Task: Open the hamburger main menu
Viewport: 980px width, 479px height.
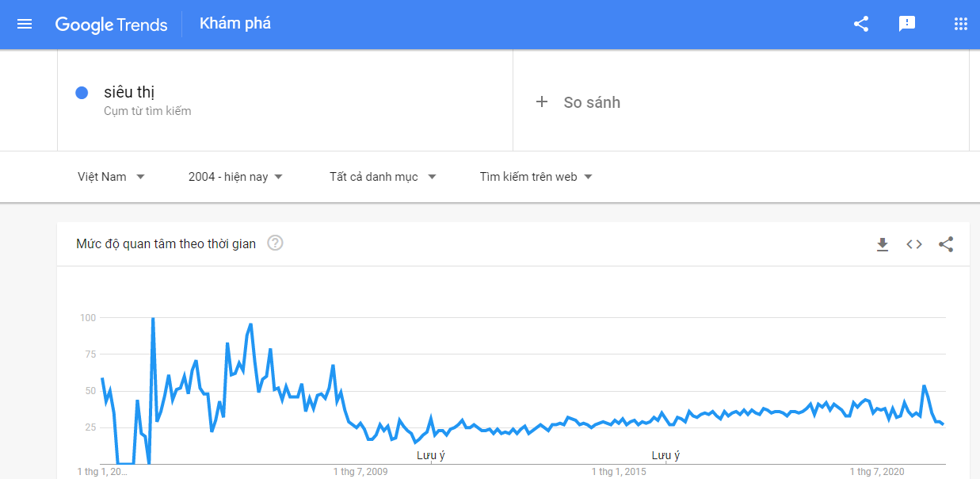Action: 25,24
